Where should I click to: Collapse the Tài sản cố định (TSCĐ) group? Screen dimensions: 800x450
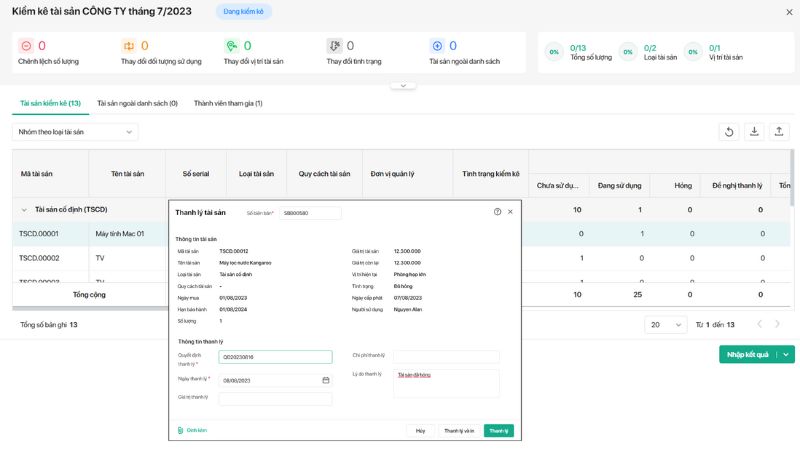[x=24, y=210]
